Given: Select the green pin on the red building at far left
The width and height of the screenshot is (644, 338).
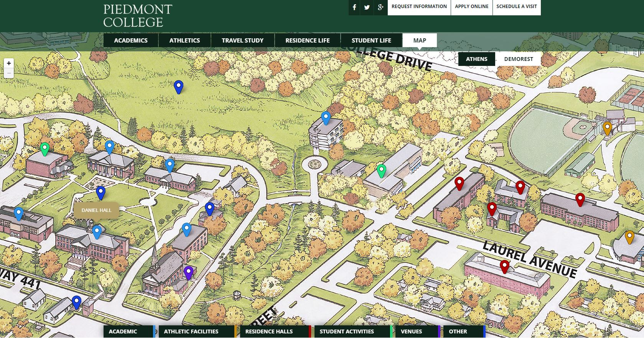Looking at the screenshot, I should point(45,149).
